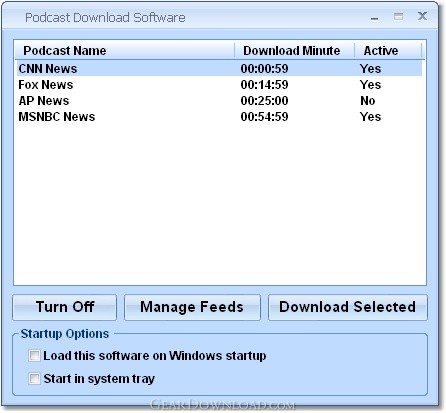
Task: Minimize the Podcast Download Software window
Action: tap(374, 17)
